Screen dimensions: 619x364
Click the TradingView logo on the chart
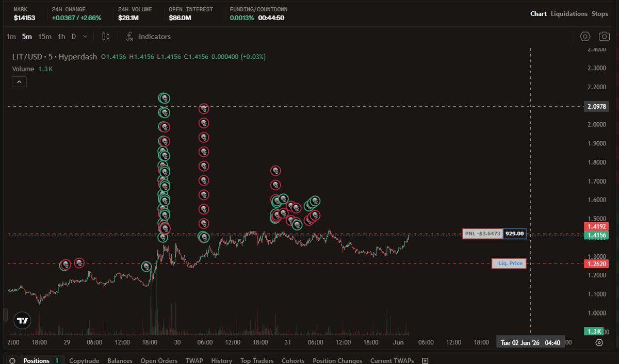click(x=22, y=320)
